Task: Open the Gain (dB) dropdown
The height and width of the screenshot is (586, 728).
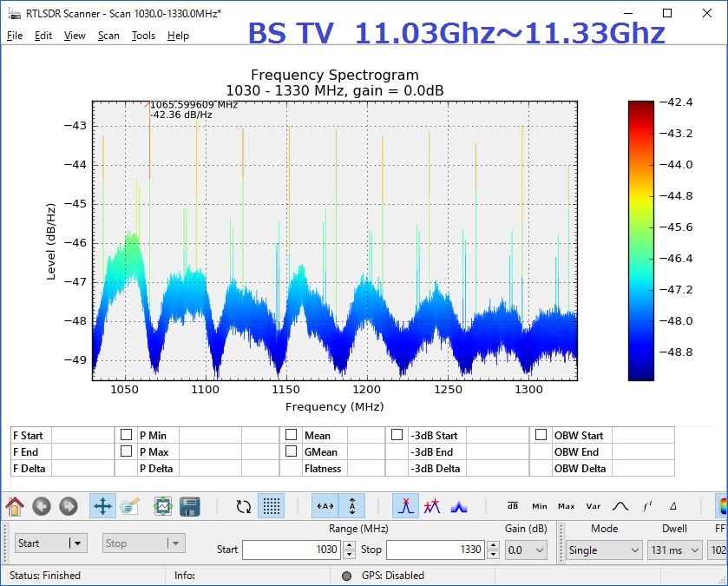Action: pyautogui.click(x=526, y=550)
